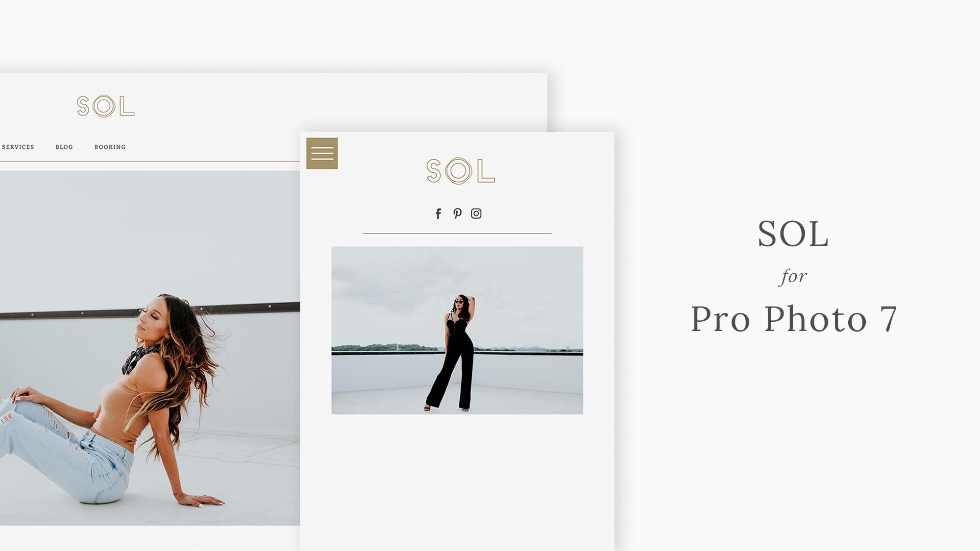Open the Pinterest icon link

coord(457,214)
